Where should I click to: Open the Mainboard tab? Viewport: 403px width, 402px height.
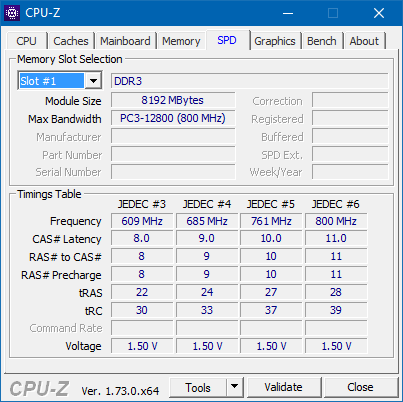click(125, 41)
